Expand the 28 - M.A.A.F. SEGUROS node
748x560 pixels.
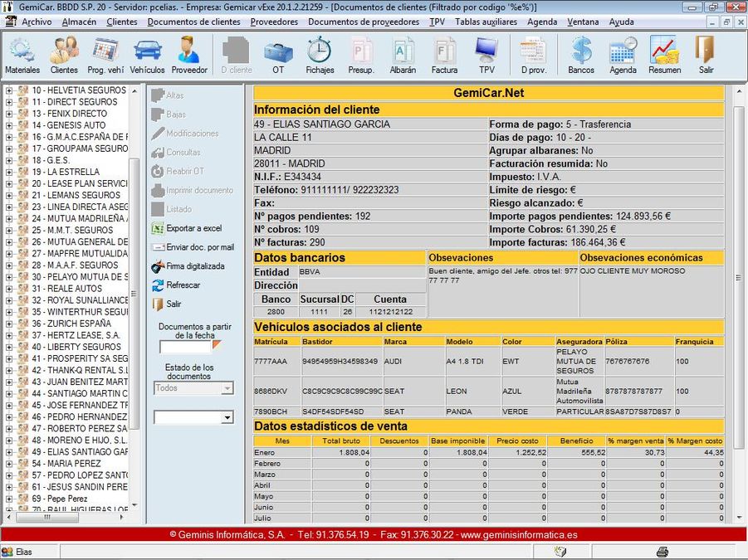tap(9, 265)
